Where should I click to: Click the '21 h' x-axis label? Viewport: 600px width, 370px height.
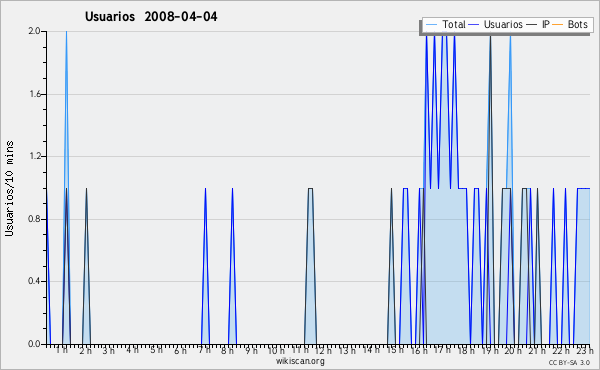[x=537, y=350]
